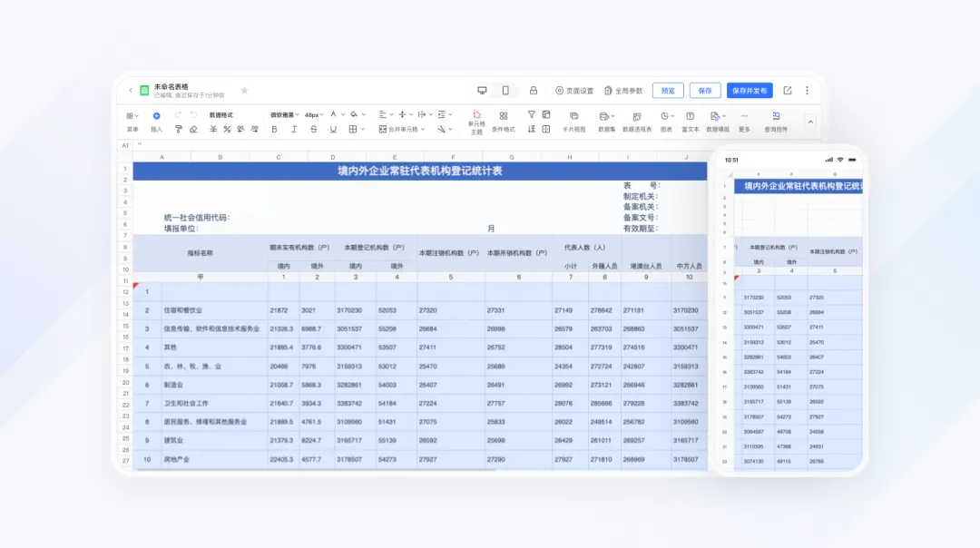
Task: Switch to desktop view mode
Action: tap(482, 91)
